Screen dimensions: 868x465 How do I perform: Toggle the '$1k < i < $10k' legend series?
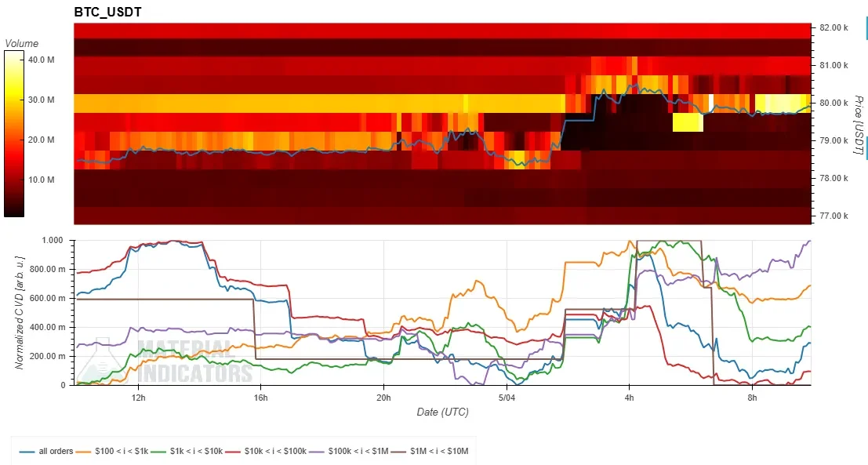click(x=187, y=451)
